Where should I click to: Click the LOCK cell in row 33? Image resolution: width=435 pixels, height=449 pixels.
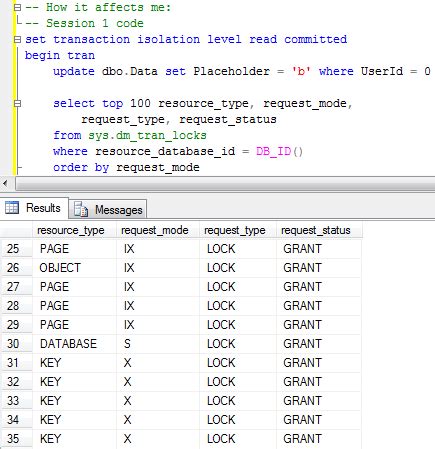click(x=238, y=401)
